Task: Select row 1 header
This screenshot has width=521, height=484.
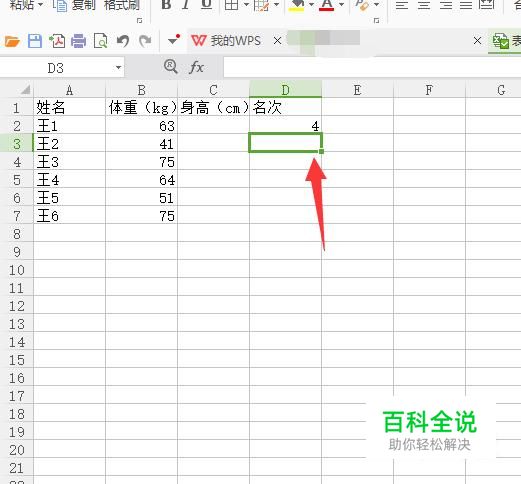Action: pos(17,108)
